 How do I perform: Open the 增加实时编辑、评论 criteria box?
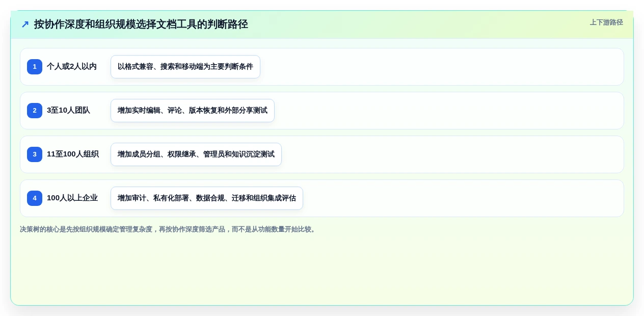(x=193, y=111)
